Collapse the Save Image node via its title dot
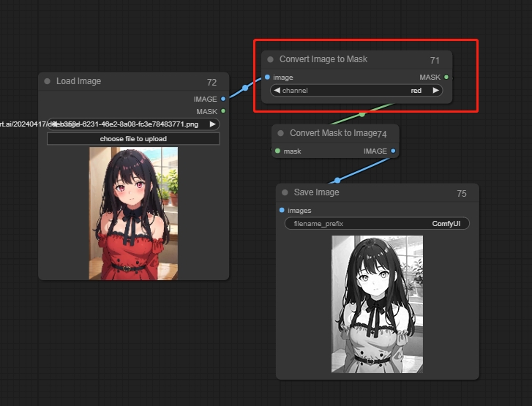This screenshot has height=406, width=532. [x=285, y=192]
